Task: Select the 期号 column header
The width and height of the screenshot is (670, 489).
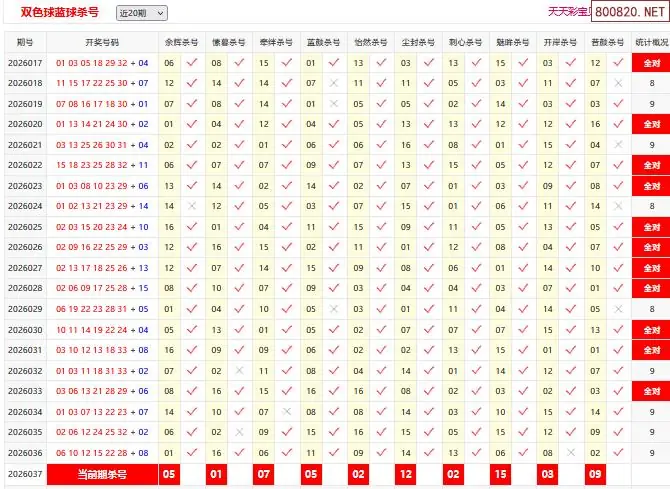Action: pos(25,43)
